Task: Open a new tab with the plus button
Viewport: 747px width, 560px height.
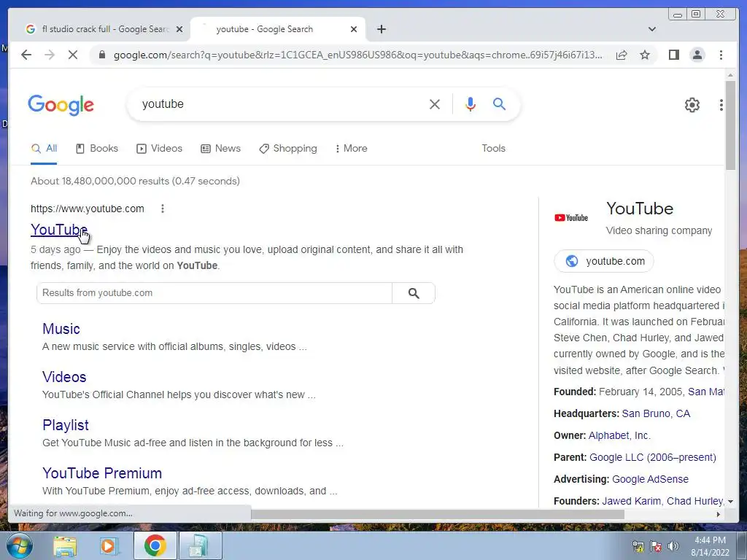Action: coord(381,29)
